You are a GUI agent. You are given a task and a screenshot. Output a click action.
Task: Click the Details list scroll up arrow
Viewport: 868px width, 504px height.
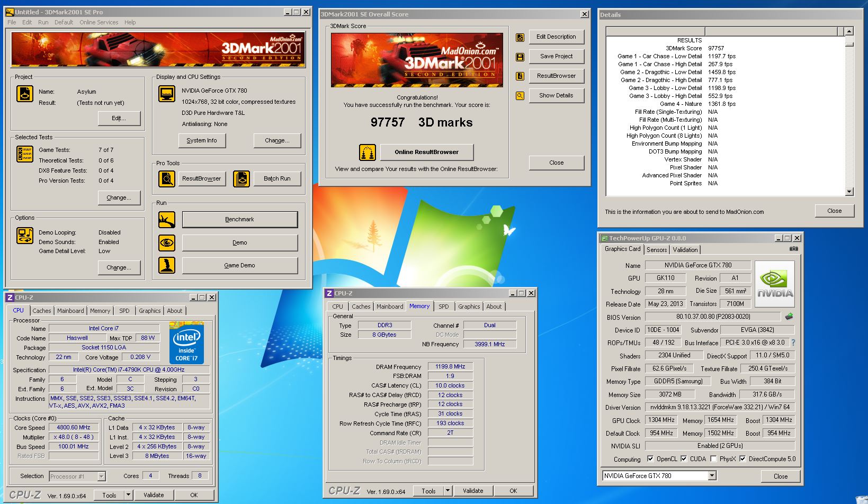click(x=849, y=31)
